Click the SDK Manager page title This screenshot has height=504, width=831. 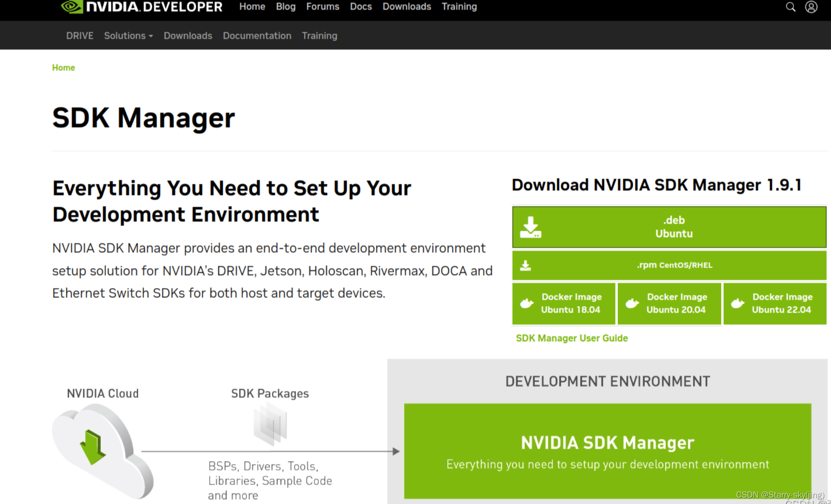pyautogui.click(x=144, y=118)
